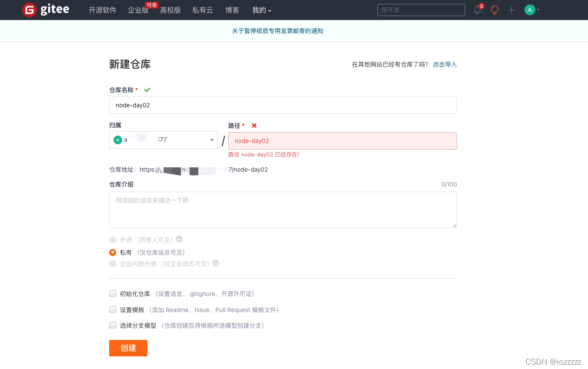The width and height of the screenshot is (588, 369).
Task: Open the user avatar menu
Action: click(532, 10)
